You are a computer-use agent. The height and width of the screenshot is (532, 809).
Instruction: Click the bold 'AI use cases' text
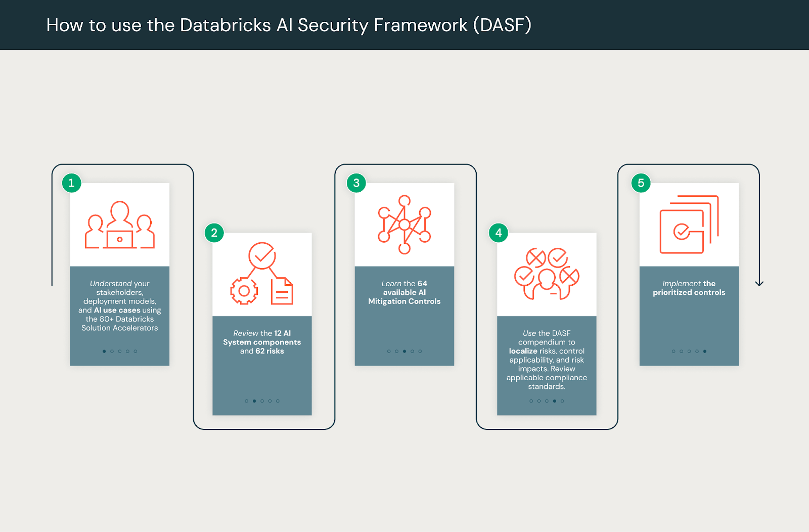tap(117, 310)
